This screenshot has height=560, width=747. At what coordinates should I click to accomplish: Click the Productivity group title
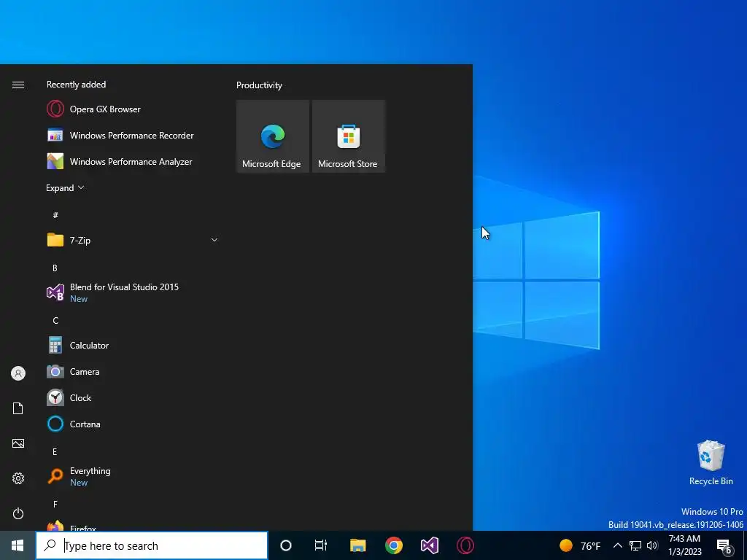(259, 85)
